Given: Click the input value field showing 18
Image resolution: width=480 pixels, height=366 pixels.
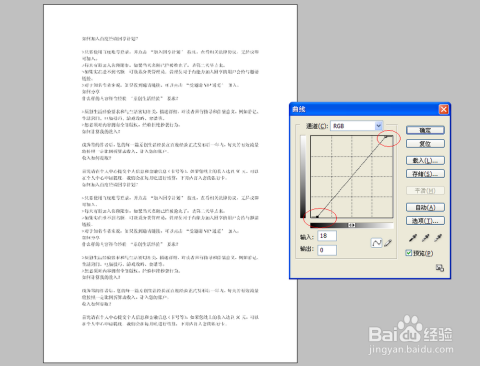Looking at the screenshot, I should coord(327,236).
